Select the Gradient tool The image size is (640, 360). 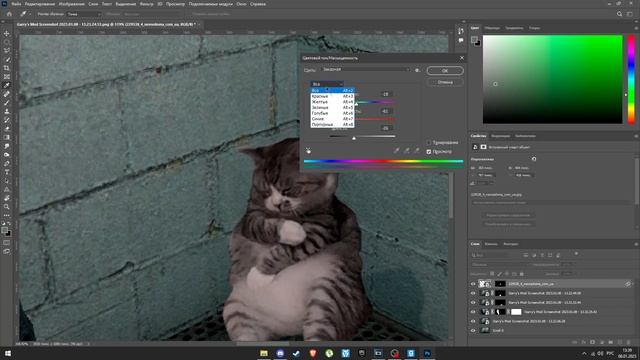[7, 138]
